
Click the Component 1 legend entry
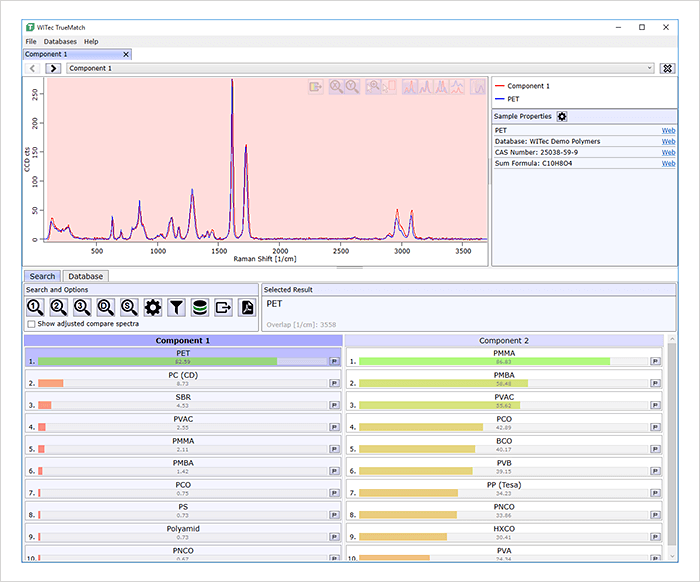coord(522,86)
